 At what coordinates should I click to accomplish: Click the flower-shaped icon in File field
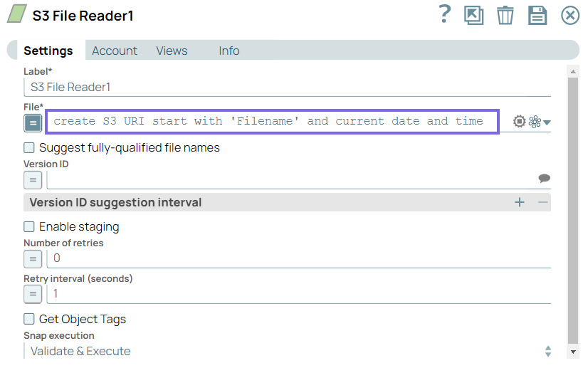[535, 122]
